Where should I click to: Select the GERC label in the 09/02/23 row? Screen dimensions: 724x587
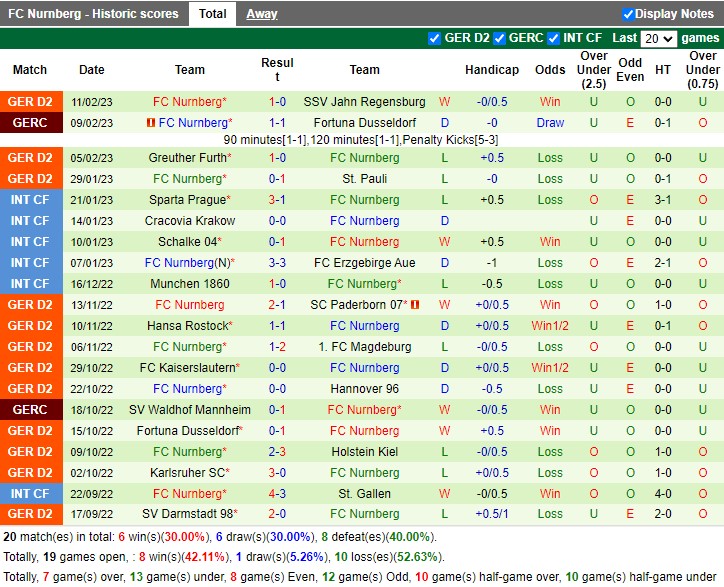point(30,123)
